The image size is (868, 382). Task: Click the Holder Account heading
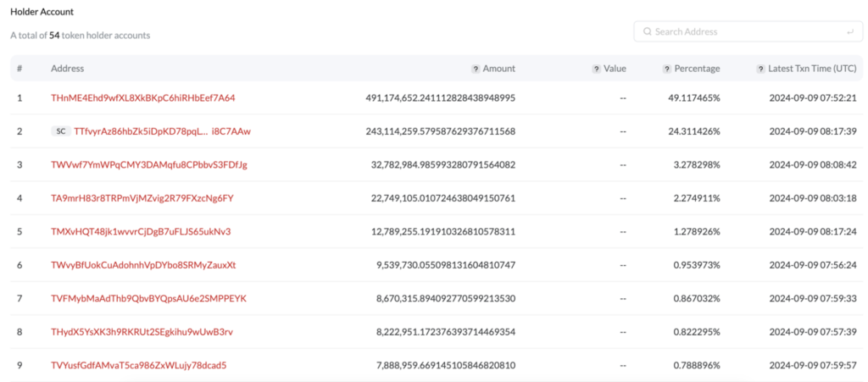point(42,12)
